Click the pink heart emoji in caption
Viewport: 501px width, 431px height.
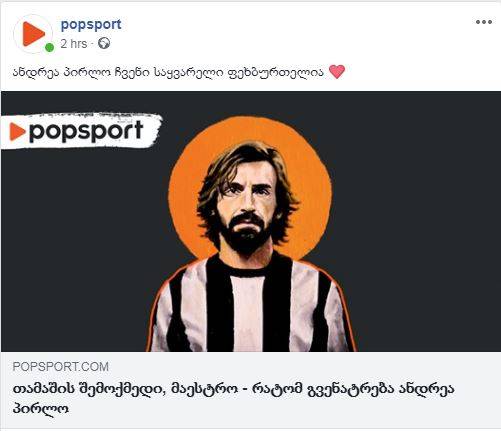(x=337, y=72)
